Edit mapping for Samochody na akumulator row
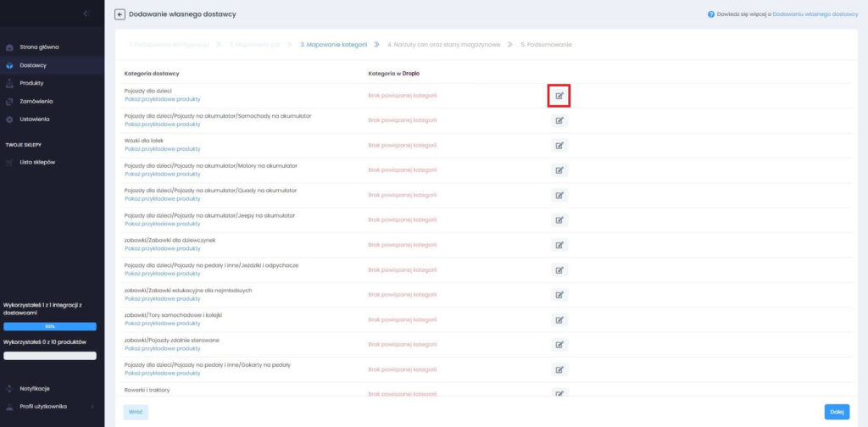 point(559,120)
